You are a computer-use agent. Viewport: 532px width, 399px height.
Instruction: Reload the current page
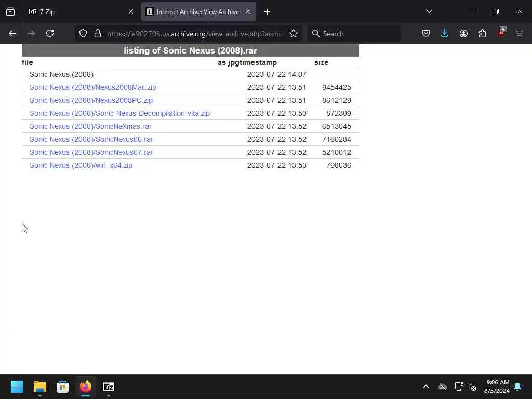tap(50, 34)
